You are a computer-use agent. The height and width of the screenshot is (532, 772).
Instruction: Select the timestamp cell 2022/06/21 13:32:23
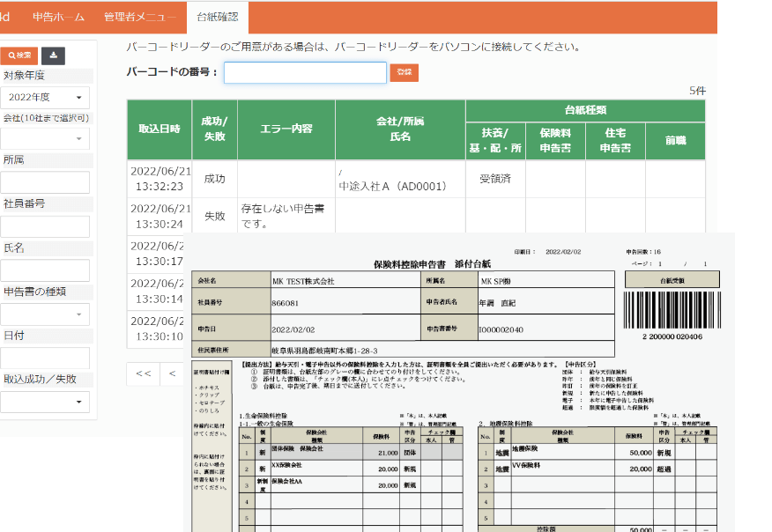pos(160,179)
